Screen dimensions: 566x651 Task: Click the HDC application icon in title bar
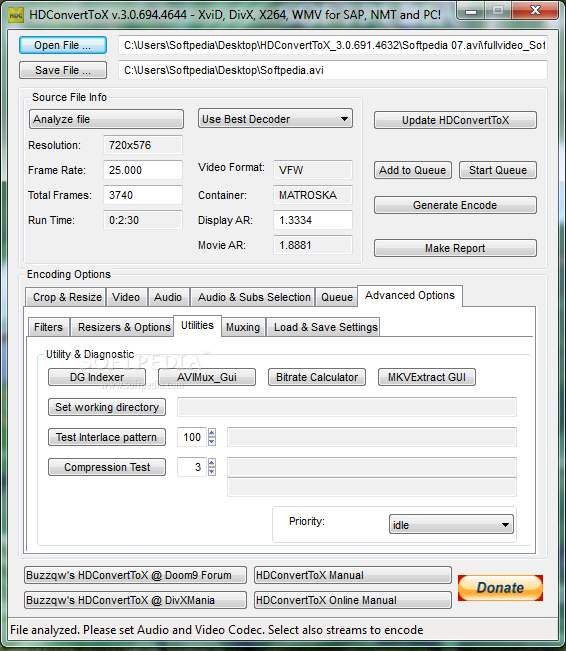pos(15,15)
